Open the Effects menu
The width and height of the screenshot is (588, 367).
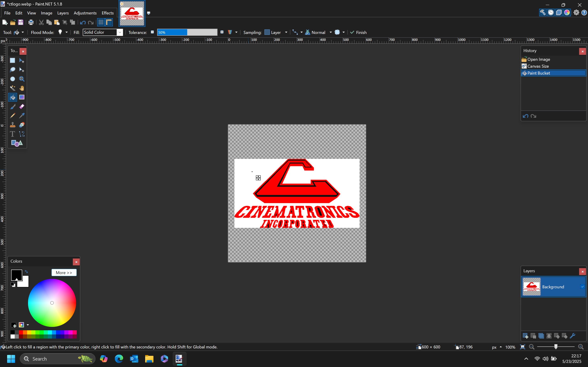[107, 13]
